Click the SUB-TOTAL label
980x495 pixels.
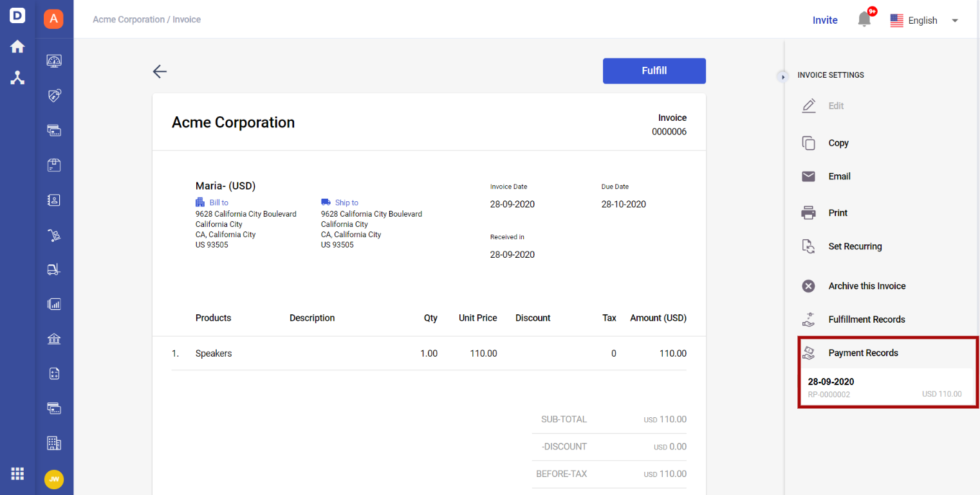tap(564, 419)
